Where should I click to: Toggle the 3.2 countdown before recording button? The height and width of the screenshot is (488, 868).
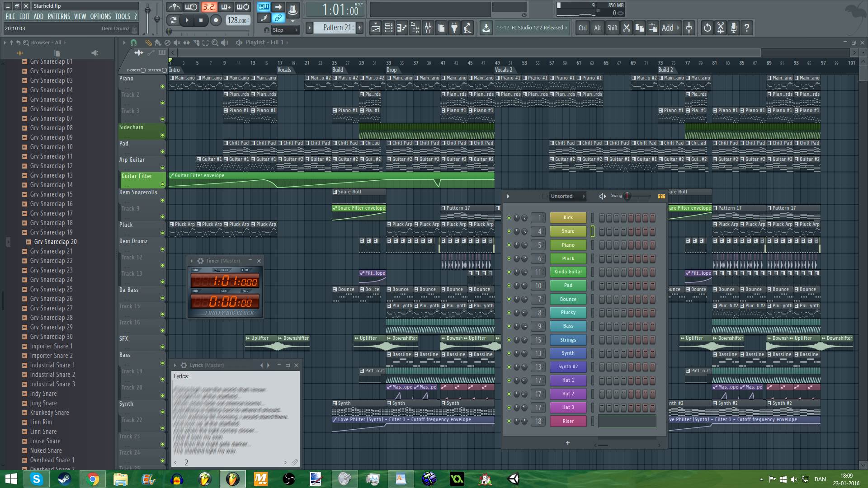tap(208, 7)
